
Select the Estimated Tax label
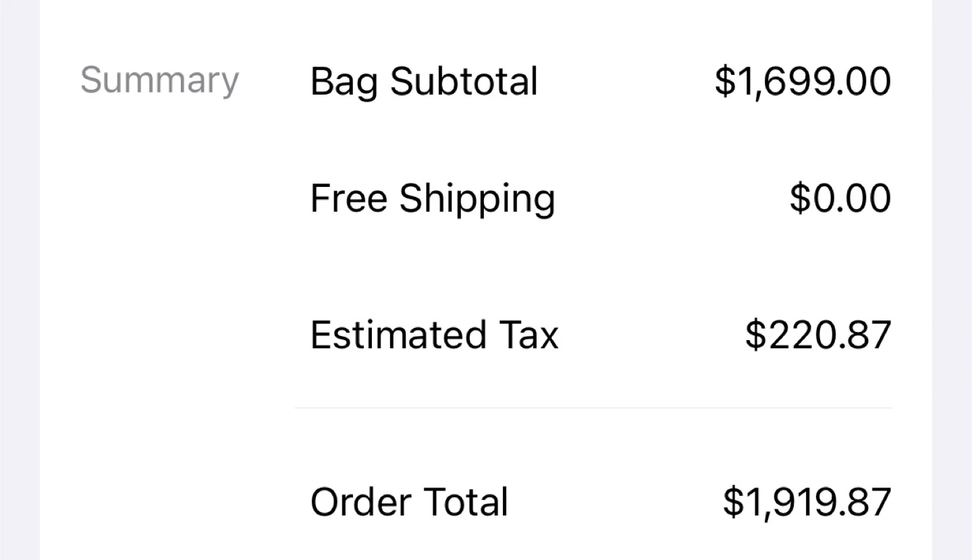coord(434,335)
